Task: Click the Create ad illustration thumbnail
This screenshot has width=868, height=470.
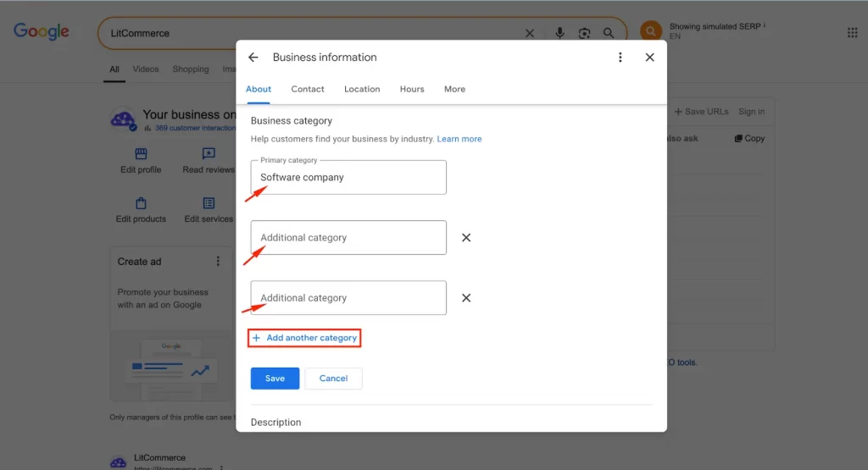Action: pos(171,366)
